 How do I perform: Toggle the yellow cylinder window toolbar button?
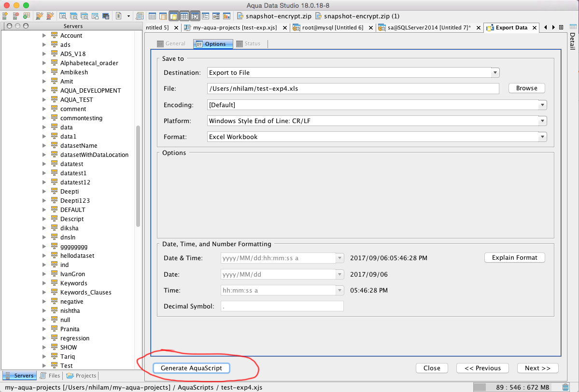(173, 16)
